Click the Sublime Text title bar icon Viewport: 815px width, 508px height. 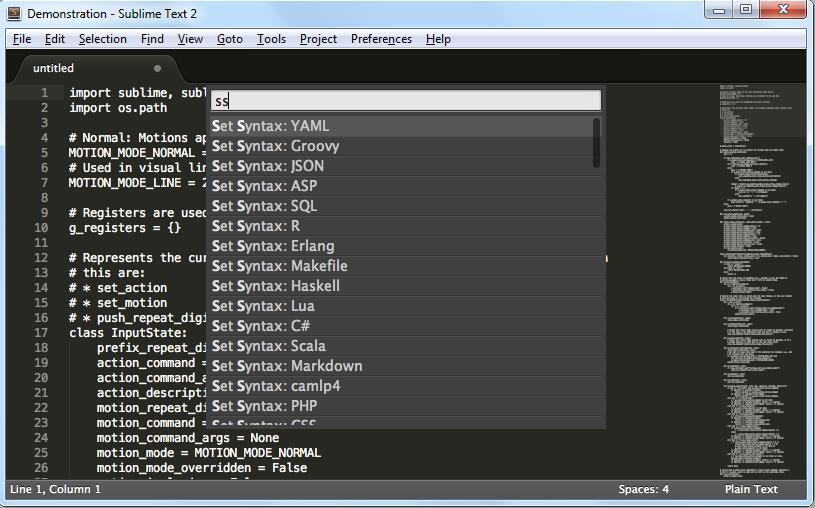(x=14, y=14)
